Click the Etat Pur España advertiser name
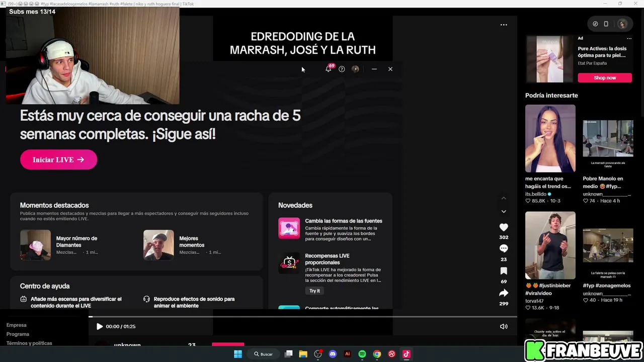Screen dimensions: 644x362 [592, 63]
